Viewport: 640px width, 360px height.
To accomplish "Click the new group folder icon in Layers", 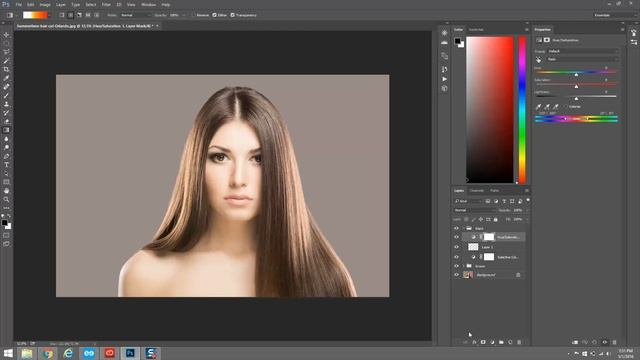I will click(501, 342).
